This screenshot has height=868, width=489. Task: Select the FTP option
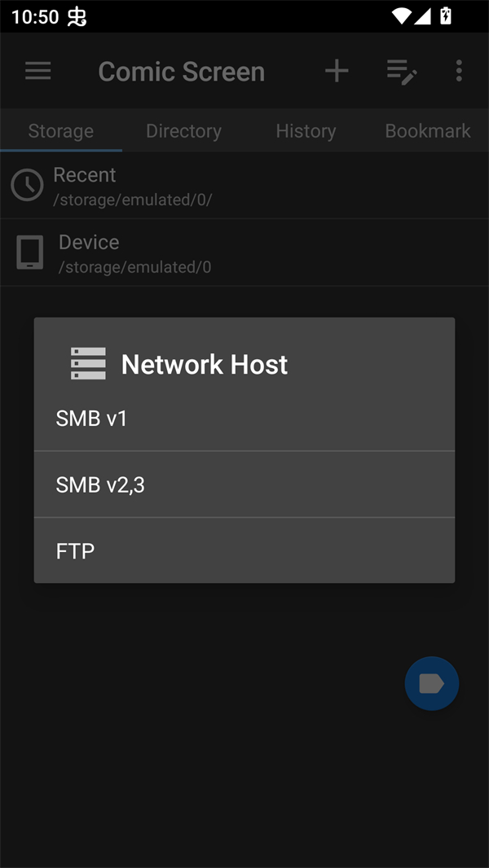(244, 551)
